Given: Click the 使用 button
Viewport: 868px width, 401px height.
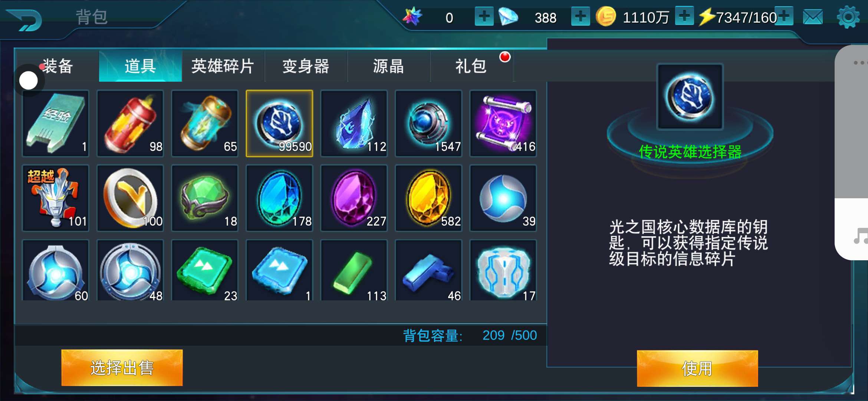Looking at the screenshot, I should [x=697, y=368].
